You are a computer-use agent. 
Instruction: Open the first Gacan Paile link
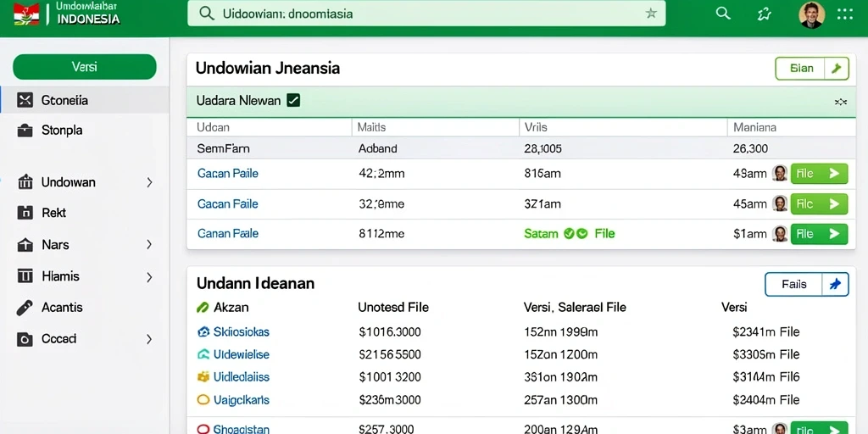(x=227, y=173)
